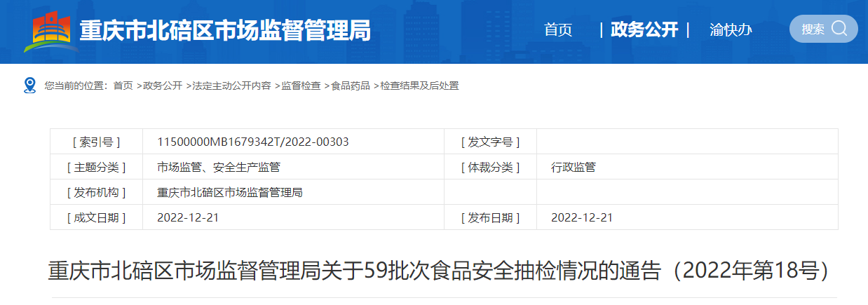
Task: Click the 行政监管 genre cell value
Action: (574, 168)
